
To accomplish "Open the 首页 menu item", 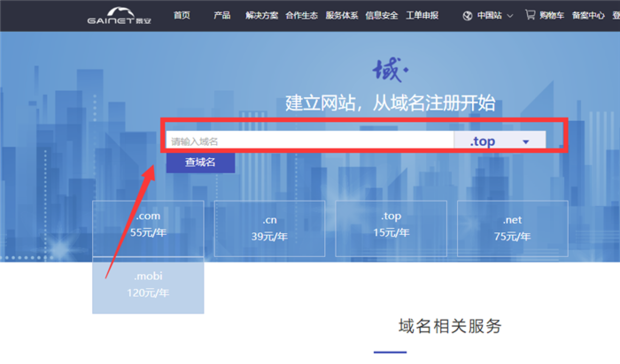I will tap(182, 15).
